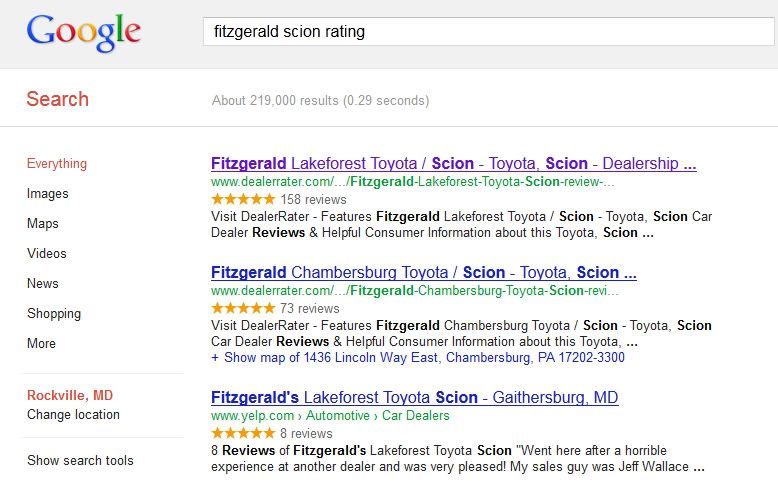Switch to Videos results
778x492 pixels.
(x=47, y=254)
